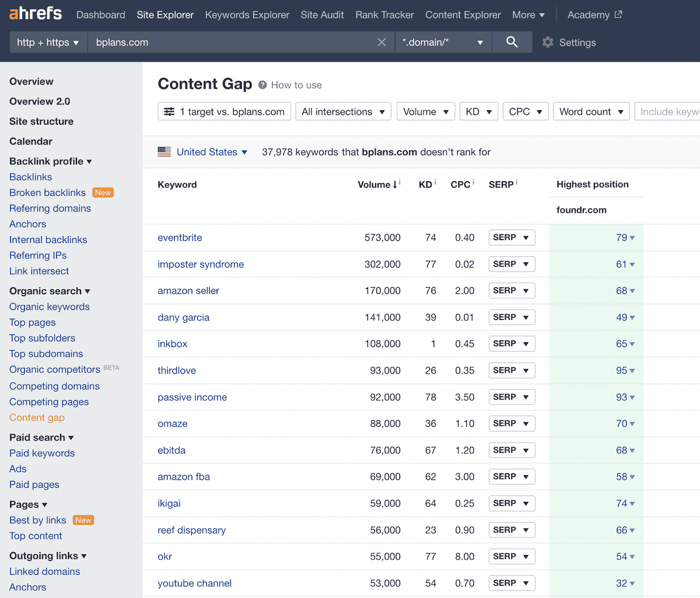This screenshot has height=598, width=700.
Task: Click the 1 target vs. bplans.com button
Action: point(224,111)
